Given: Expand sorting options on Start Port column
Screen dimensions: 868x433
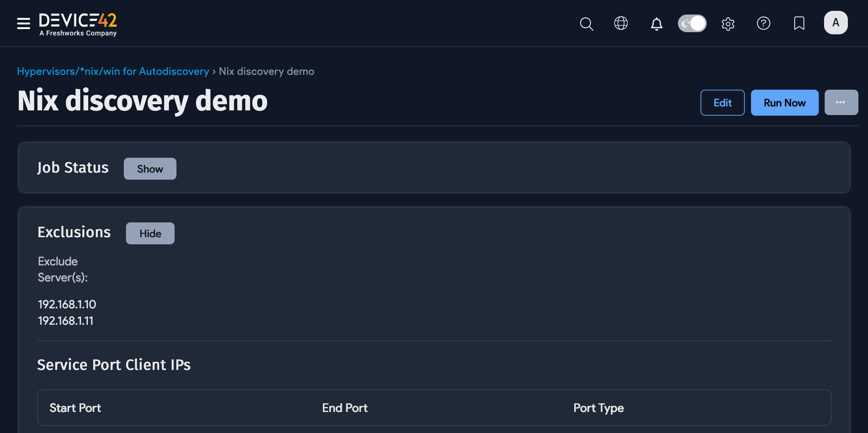Looking at the screenshot, I should pos(75,408).
